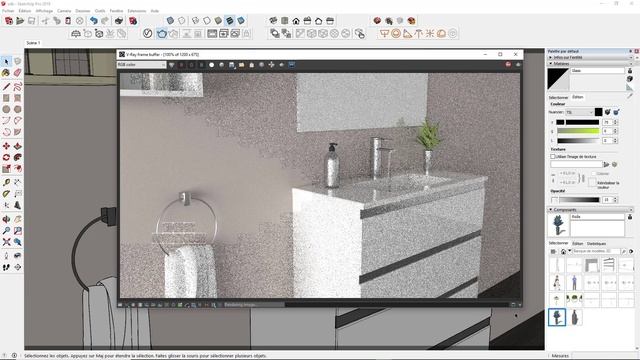Switch to the Édition tab in Matières

pyautogui.click(x=578, y=97)
